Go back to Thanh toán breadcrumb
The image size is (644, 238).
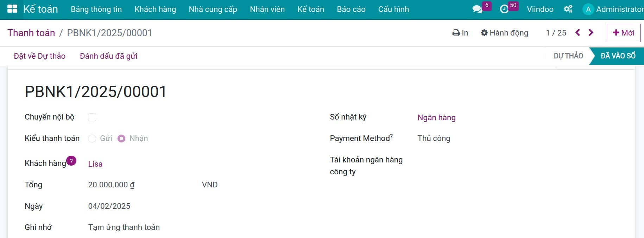click(x=31, y=33)
